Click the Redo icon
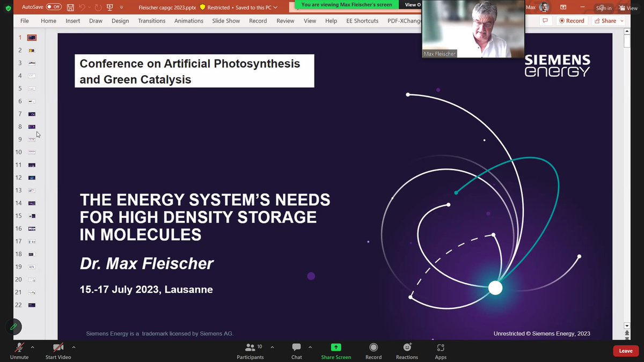The width and height of the screenshot is (644, 362). (97, 7)
